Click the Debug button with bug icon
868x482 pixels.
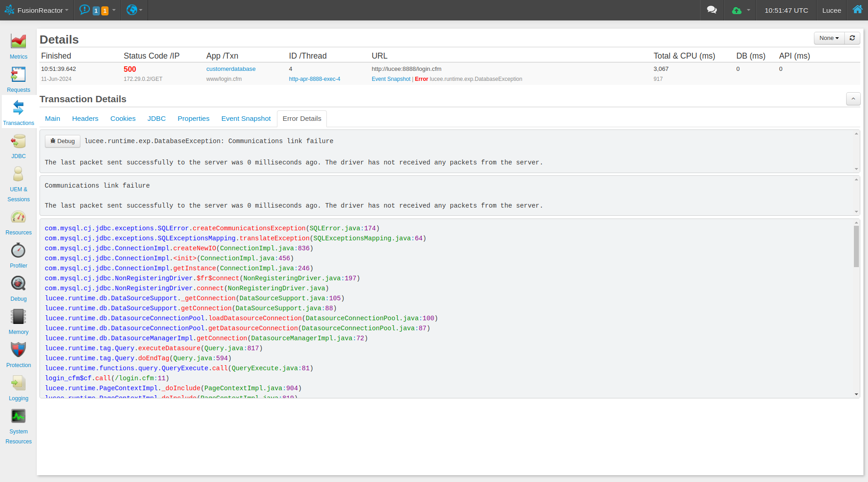click(x=63, y=141)
